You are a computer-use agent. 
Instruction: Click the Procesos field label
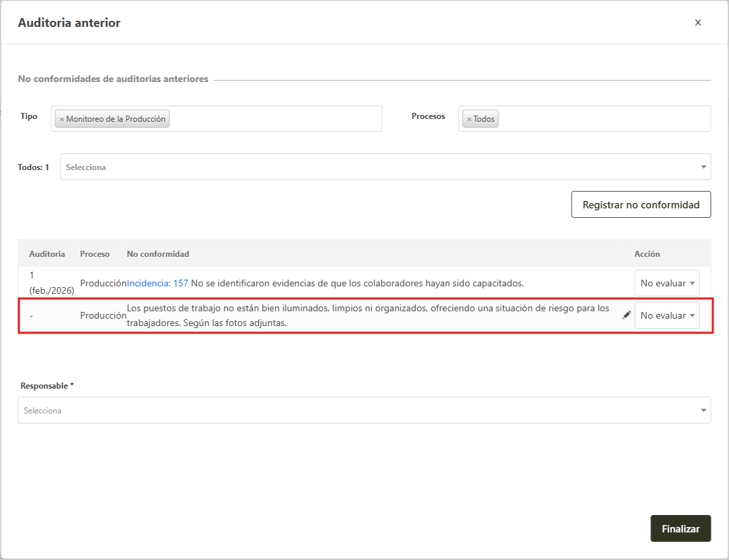point(428,116)
